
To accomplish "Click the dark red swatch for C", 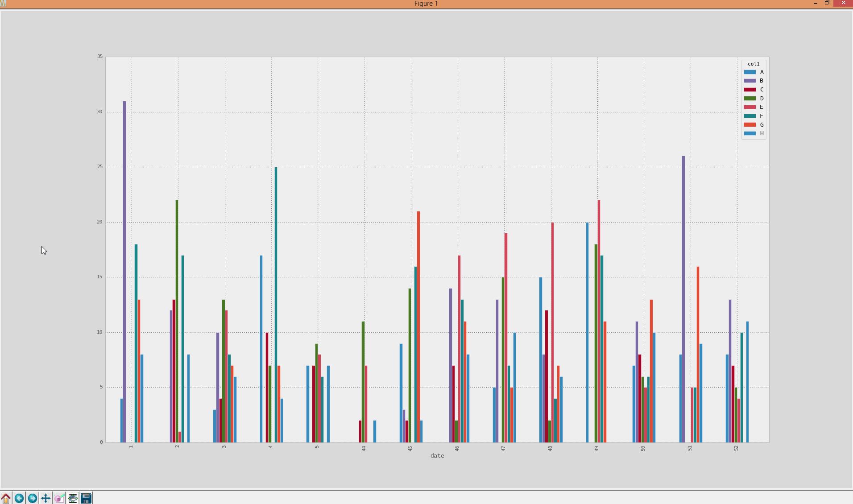I will click(749, 90).
